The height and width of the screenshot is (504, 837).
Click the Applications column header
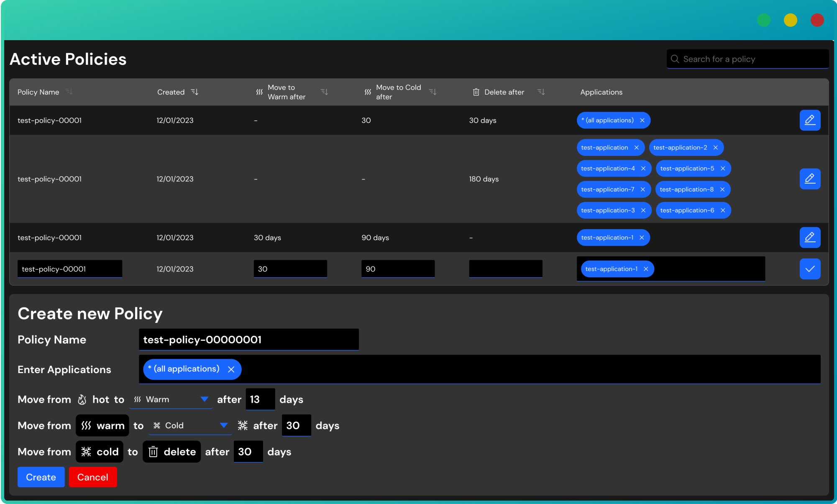tap(601, 92)
